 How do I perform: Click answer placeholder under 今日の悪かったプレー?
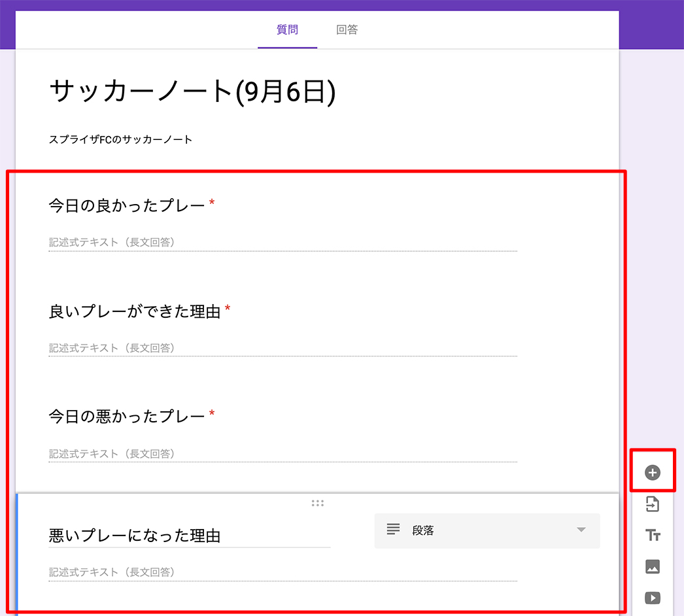click(112, 454)
